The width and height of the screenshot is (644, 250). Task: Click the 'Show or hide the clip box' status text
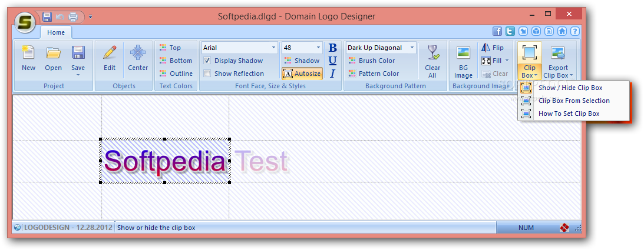coord(156,228)
